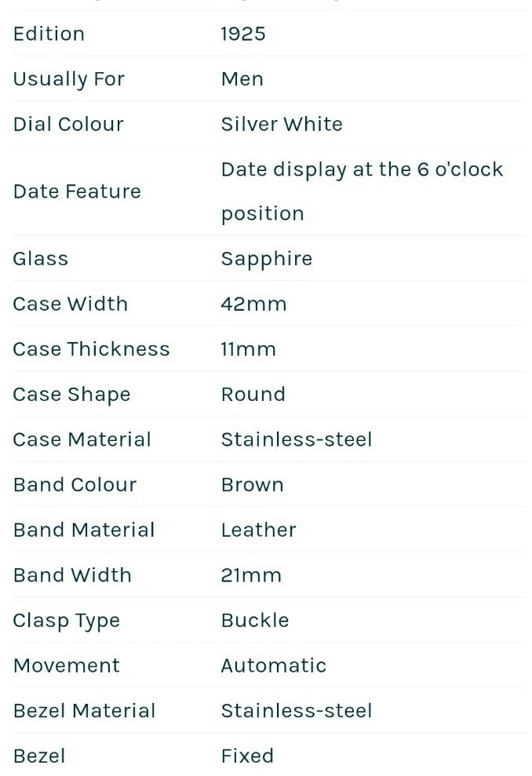The image size is (532, 776).
Task: Select the Sapphire glass value
Action: (x=267, y=259)
